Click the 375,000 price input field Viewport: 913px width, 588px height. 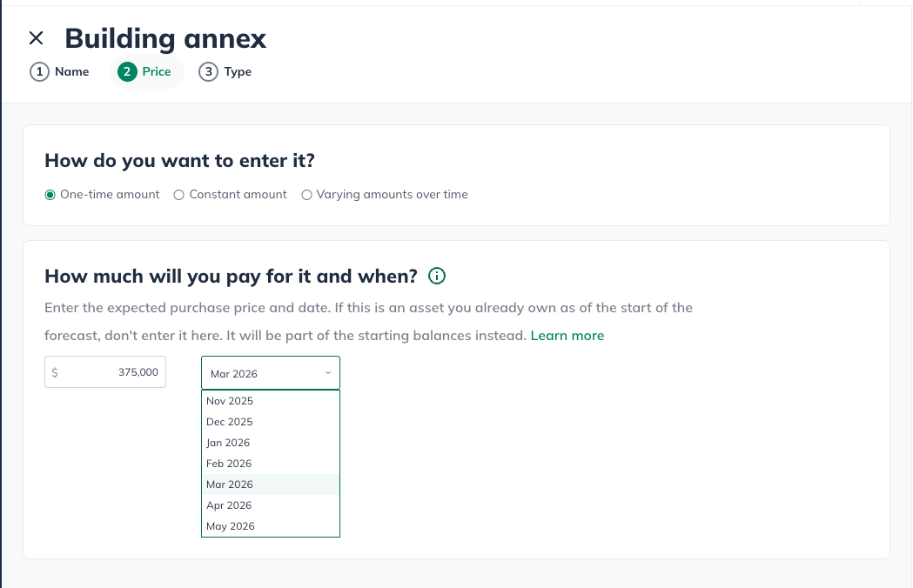[x=105, y=372]
